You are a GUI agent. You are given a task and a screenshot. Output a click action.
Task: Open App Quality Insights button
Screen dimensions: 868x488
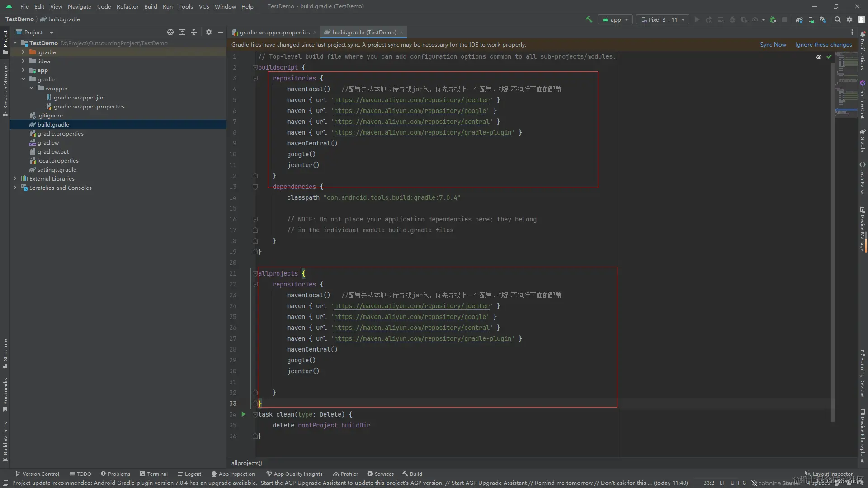294,474
